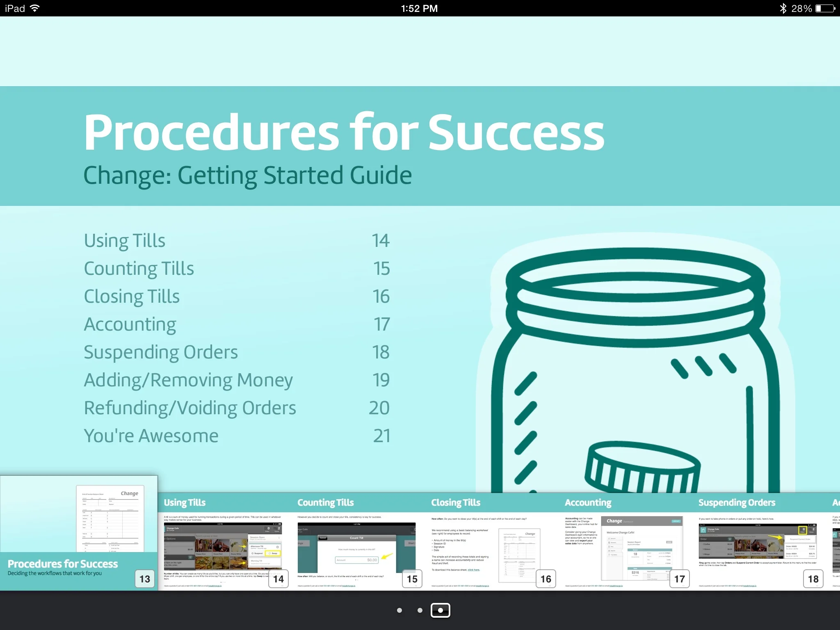840x630 pixels.
Task: Open Adding/Removing Money contents entry
Action: [188, 380]
